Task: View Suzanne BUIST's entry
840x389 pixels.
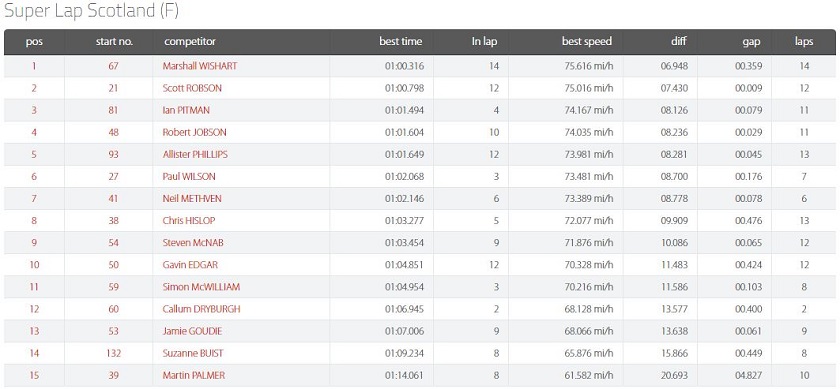Action: pos(193,353)
